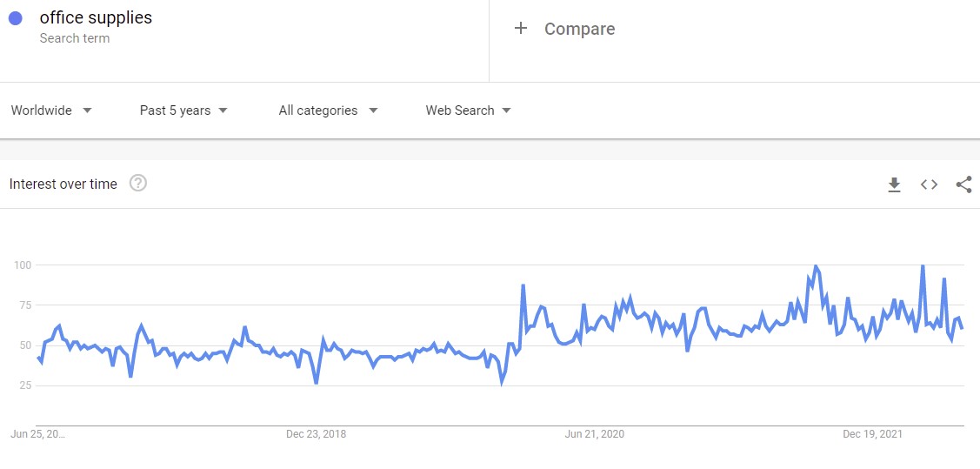
Task: Share the Interest over time chart
Action: [963, 184]
